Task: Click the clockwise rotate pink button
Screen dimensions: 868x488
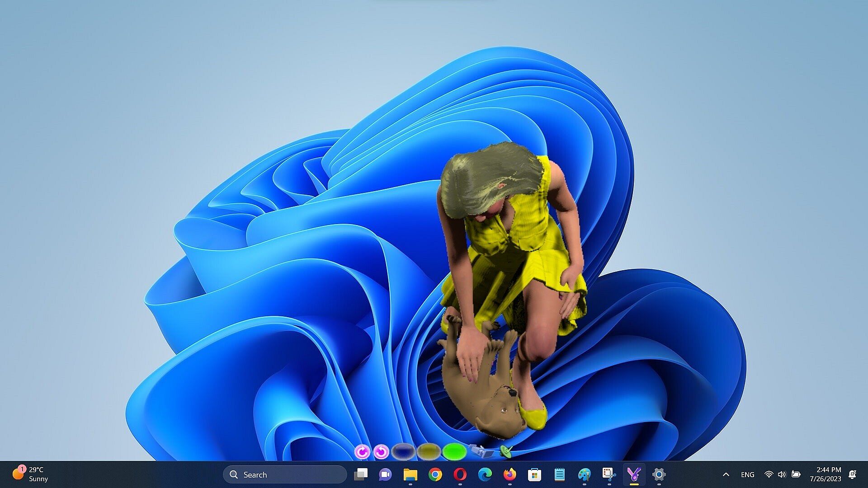Action: coord(362,451)
